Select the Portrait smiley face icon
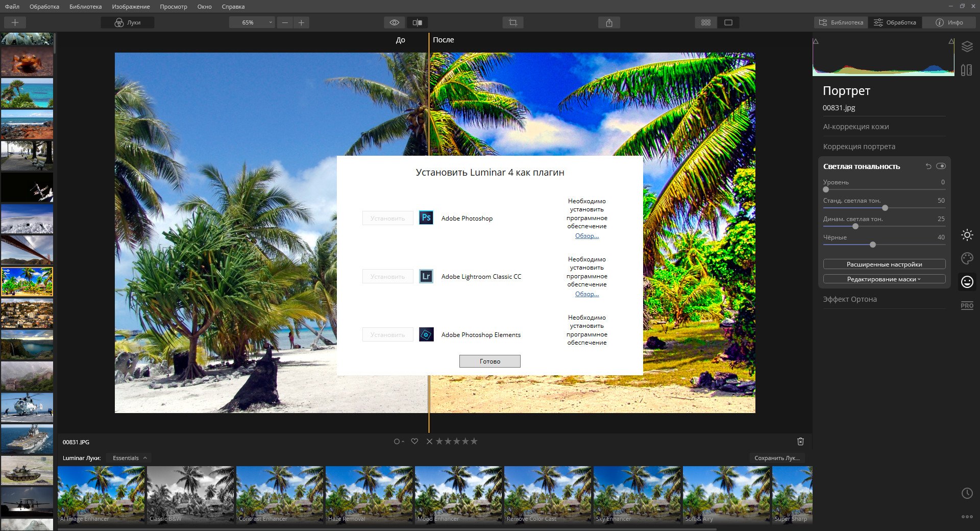Viewport: 980px width, 531px height. click(x=967, y=282)
